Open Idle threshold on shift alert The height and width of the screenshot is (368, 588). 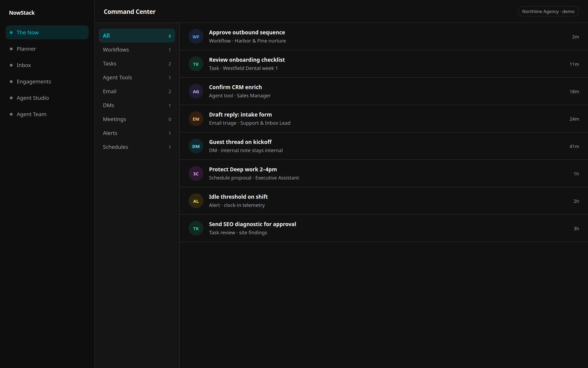pos(384,201)
